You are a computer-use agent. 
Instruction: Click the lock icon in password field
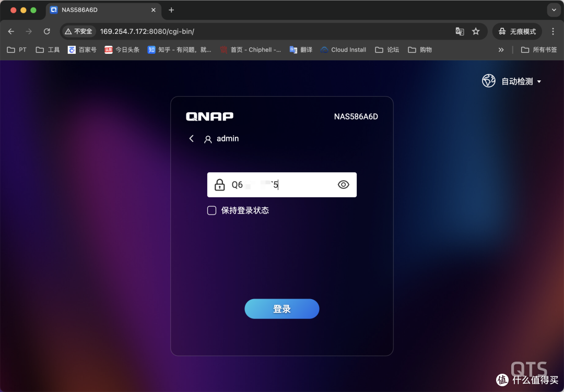pyautogui.click(x=219, y=185)
